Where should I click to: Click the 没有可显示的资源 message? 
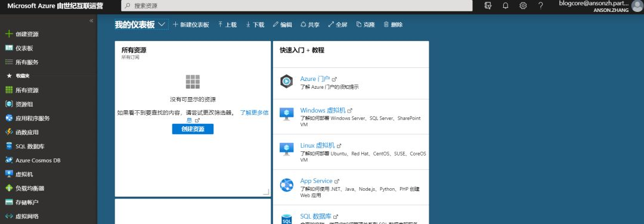(x=193, y=99)
